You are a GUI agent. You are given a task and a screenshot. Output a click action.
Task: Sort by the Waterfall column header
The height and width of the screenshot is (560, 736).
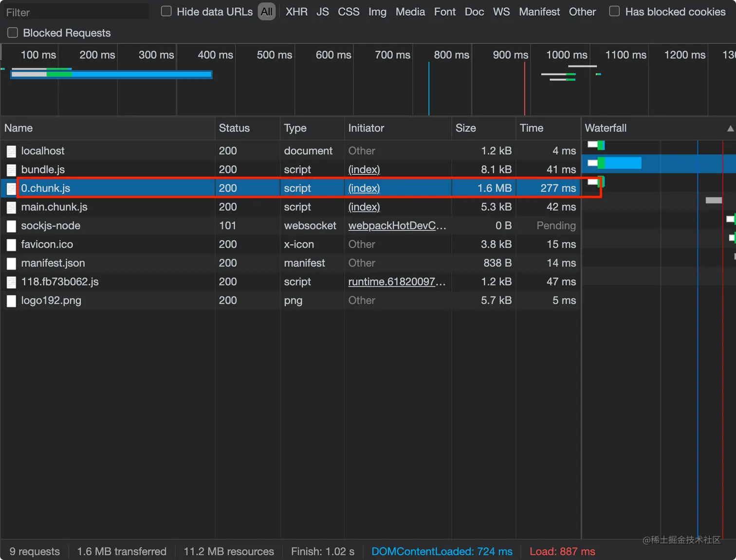coord(659,128)
